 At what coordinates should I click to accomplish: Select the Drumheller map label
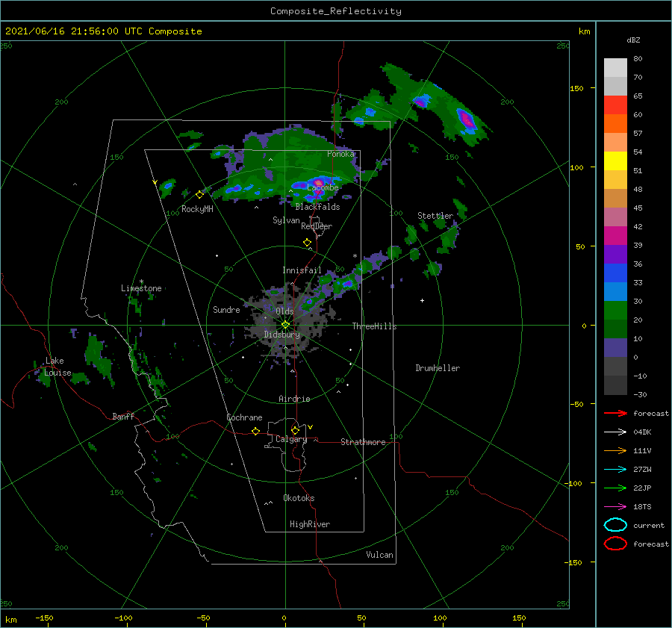point(438,368)
